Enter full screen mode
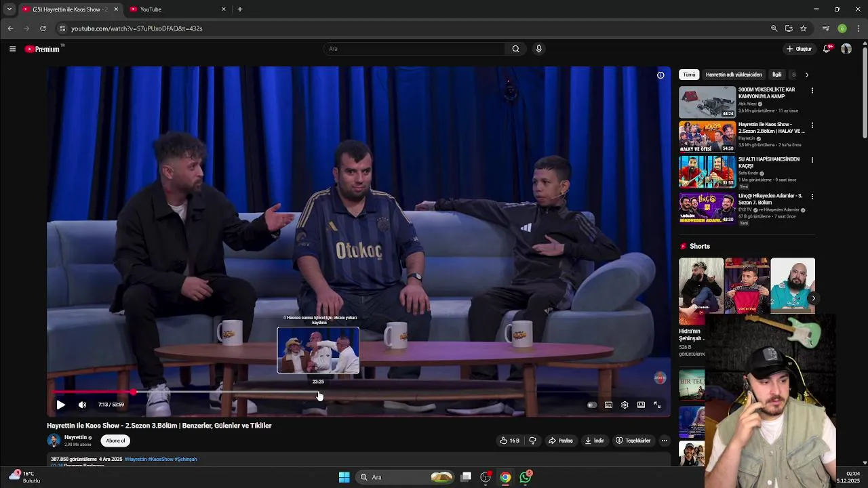Viewport: 868px width, 488px height. pos(657,405)
